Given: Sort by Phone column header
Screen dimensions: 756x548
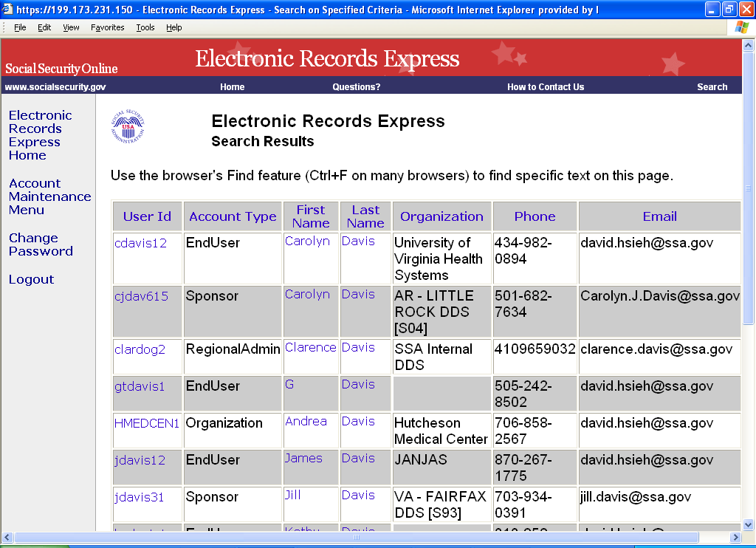Looking at the screenshot, I should point(535,216).
